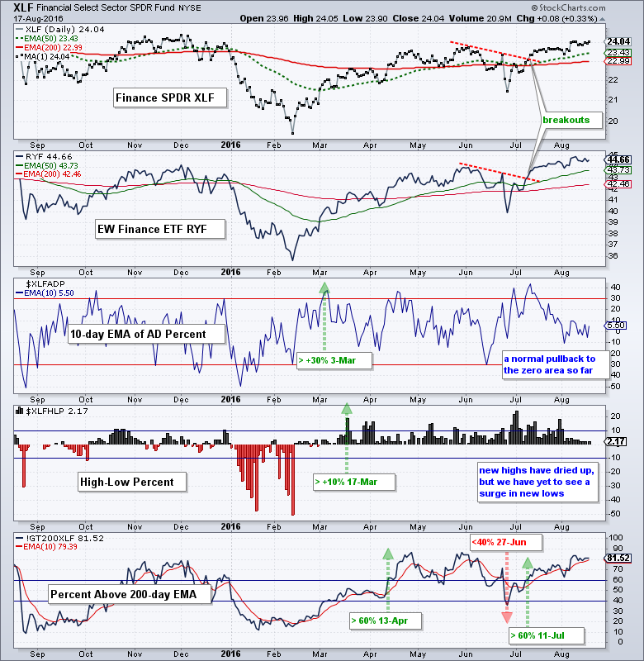Click the 2.17 value tag on the right axis
Screen dimensions: 644x661
pos(616,442)
